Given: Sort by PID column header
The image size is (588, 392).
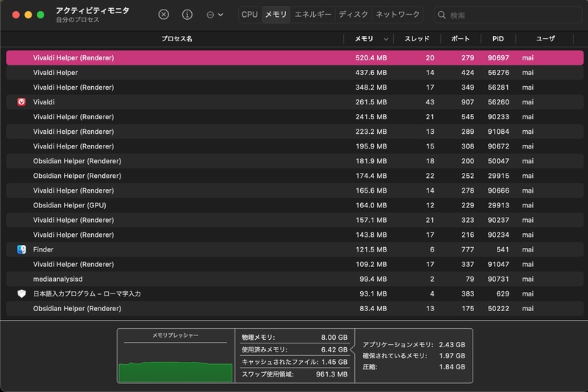Looking at the screenshot, I should click(498, 39).
